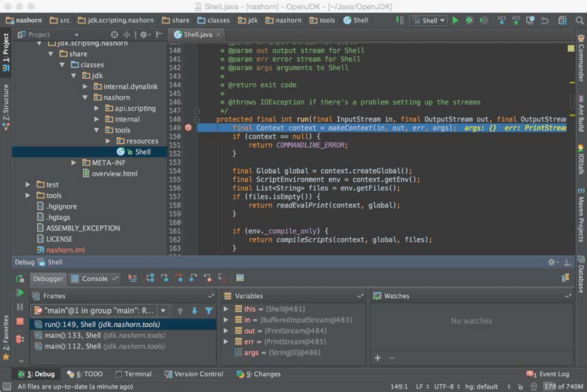Open Debug panel gear settings
This screenshot has height=392, width=587.
click(x=553, y=262)
